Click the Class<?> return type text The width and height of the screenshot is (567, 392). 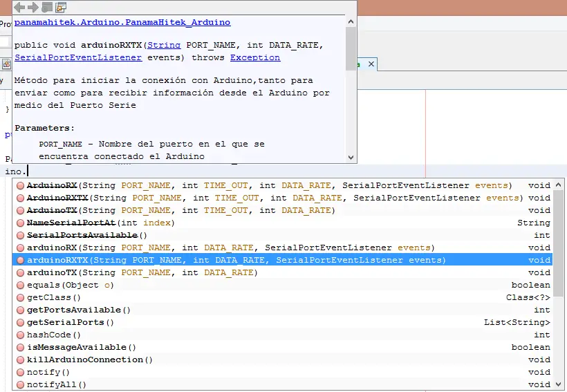(528, 297)
